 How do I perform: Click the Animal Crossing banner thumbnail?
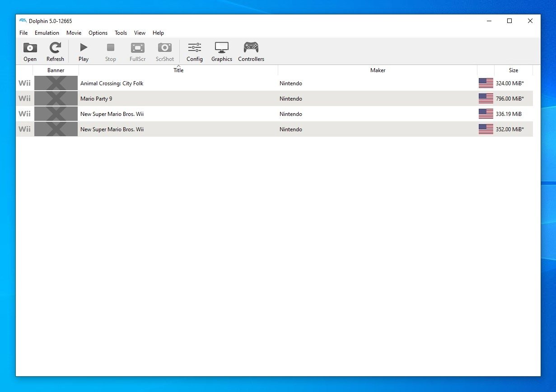pos(56,83)
